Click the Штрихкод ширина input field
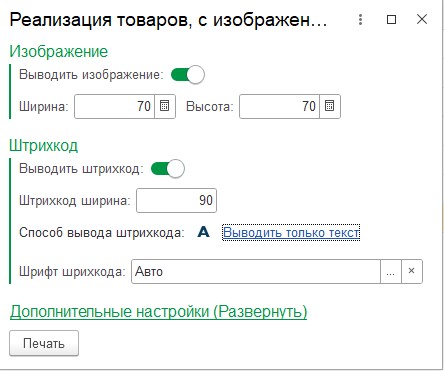This screenshot has height=371, width=444. coord(176,200)
